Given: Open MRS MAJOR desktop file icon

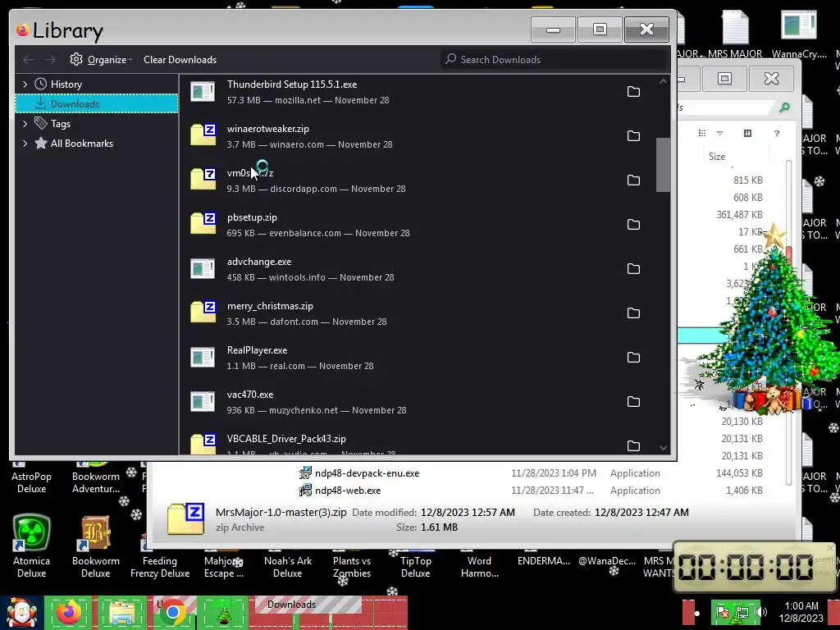Looking at the screenshot, I should tap(735, 33).
